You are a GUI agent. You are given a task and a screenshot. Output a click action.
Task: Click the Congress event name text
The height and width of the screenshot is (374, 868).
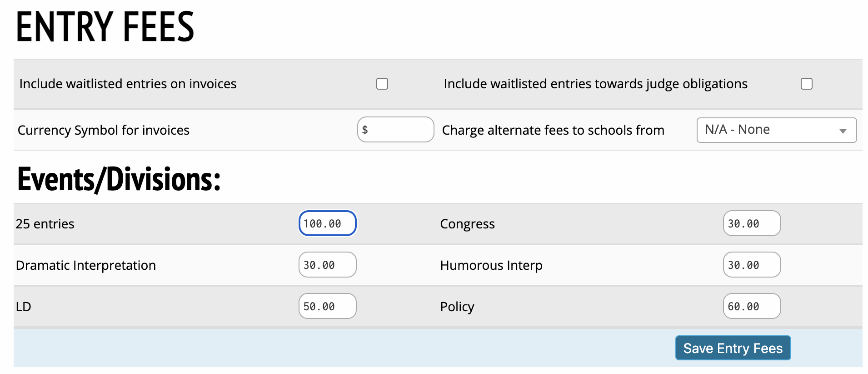(467, 224)
